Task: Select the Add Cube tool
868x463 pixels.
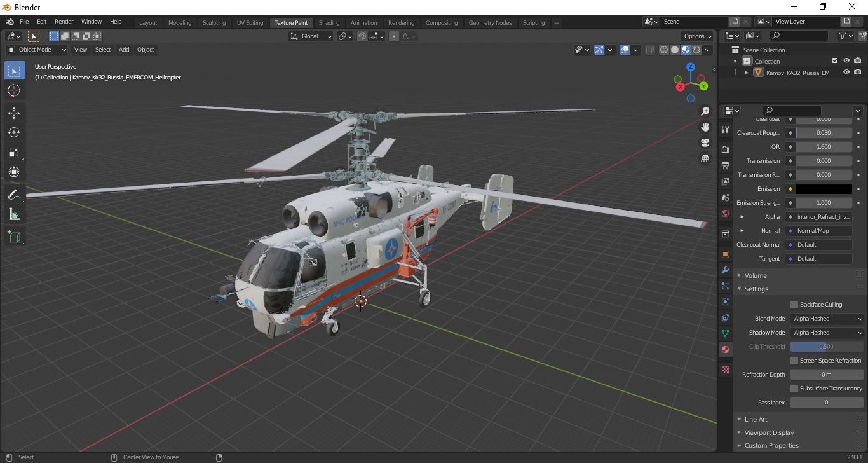Action: point(14,237)
